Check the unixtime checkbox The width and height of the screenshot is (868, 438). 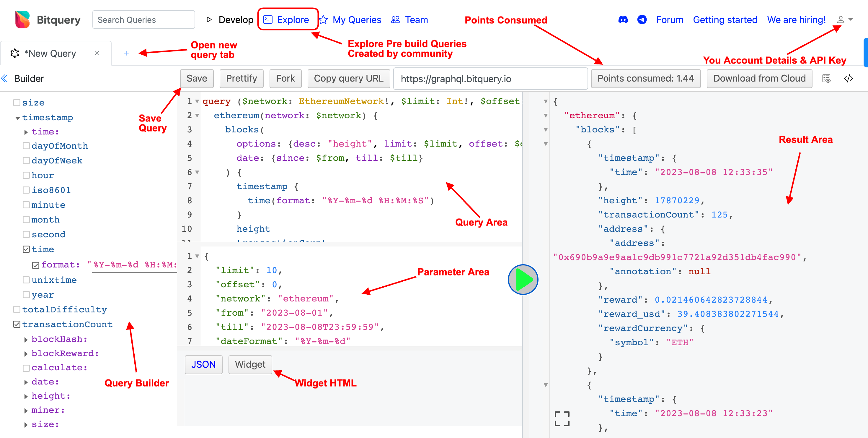tap(26, 280)
